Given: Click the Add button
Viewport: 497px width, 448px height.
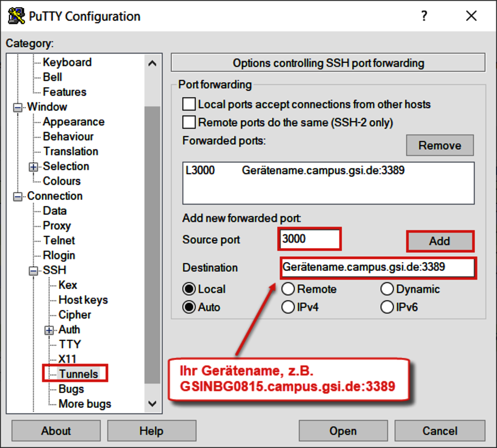Looking at the screenshot, I should tap(440, 241).
